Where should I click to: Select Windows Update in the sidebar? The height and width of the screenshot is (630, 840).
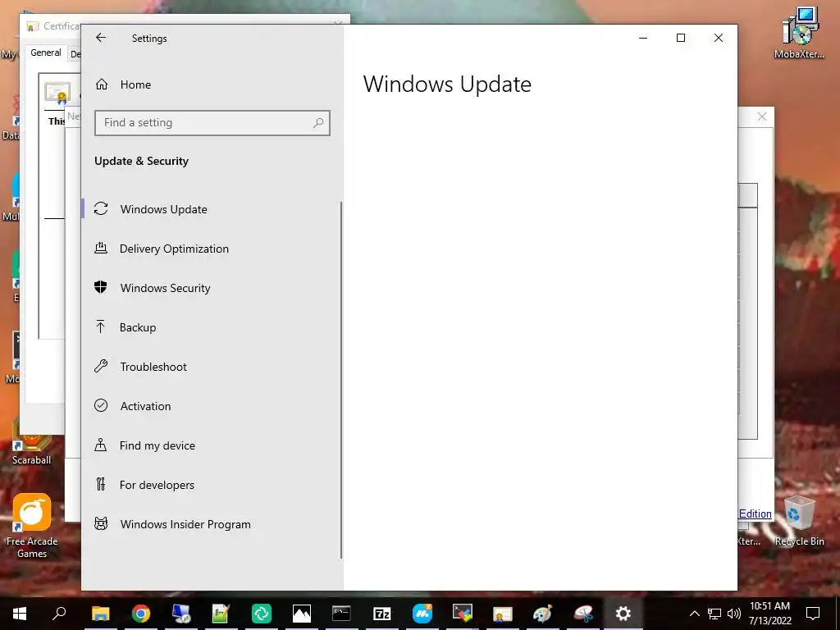(x=211, y=209)
